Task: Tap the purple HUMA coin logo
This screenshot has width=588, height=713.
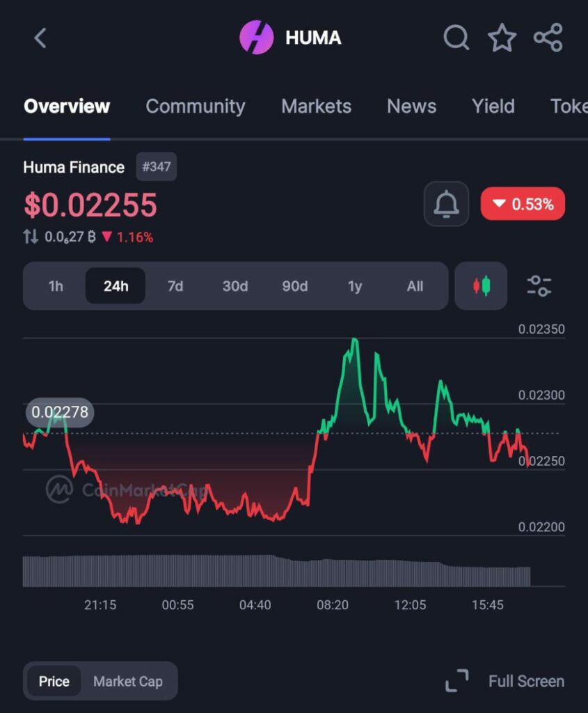Action: 257,38
